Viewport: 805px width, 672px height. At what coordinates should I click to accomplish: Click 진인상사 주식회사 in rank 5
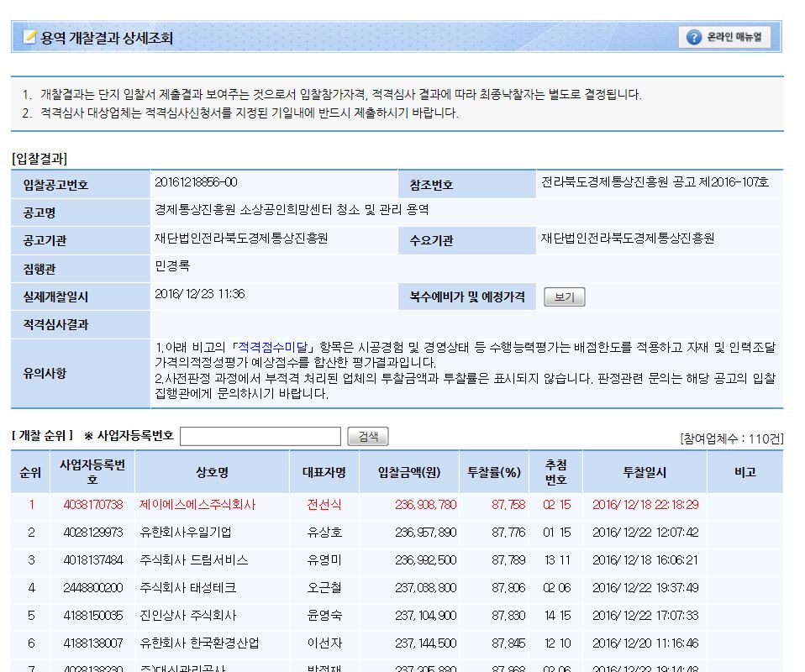(188, 616)
